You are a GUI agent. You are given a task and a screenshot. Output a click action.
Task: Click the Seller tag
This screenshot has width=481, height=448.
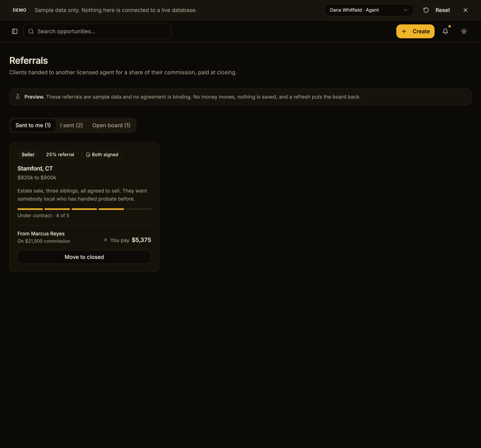28,155
